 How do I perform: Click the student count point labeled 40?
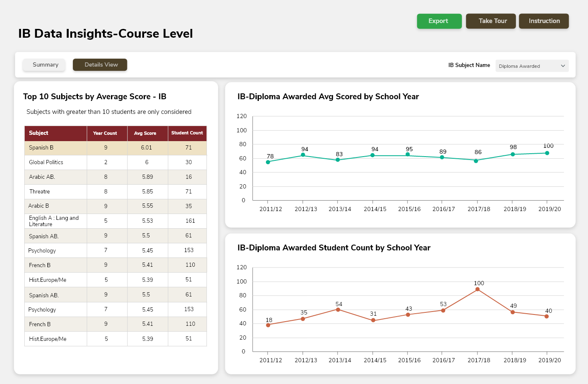pos(547,316)
